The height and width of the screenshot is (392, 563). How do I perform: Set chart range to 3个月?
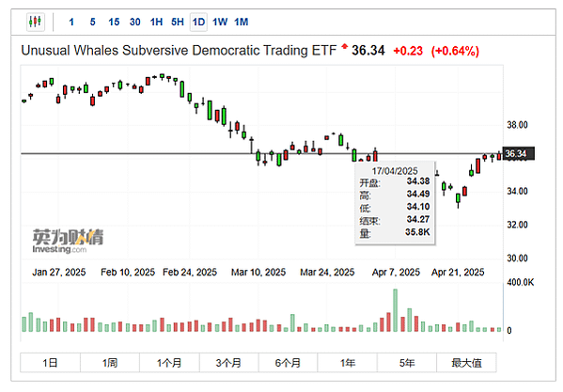point(228,363)
